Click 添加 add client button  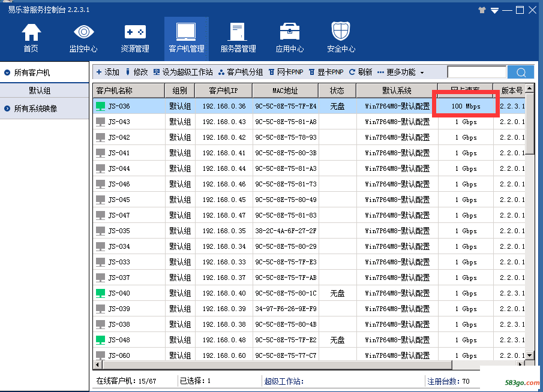click(x=107, y=72)
